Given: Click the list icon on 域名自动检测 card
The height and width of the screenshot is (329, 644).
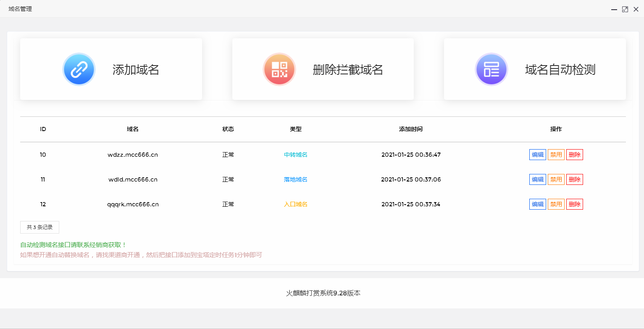Looking at the screenshot, I should (x=491, y=69).
